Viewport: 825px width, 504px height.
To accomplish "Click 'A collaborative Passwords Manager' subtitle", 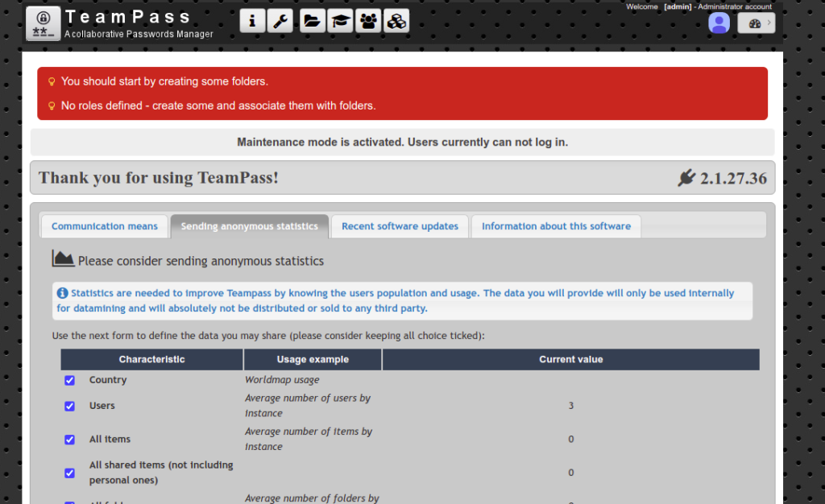I will [139, 34].
